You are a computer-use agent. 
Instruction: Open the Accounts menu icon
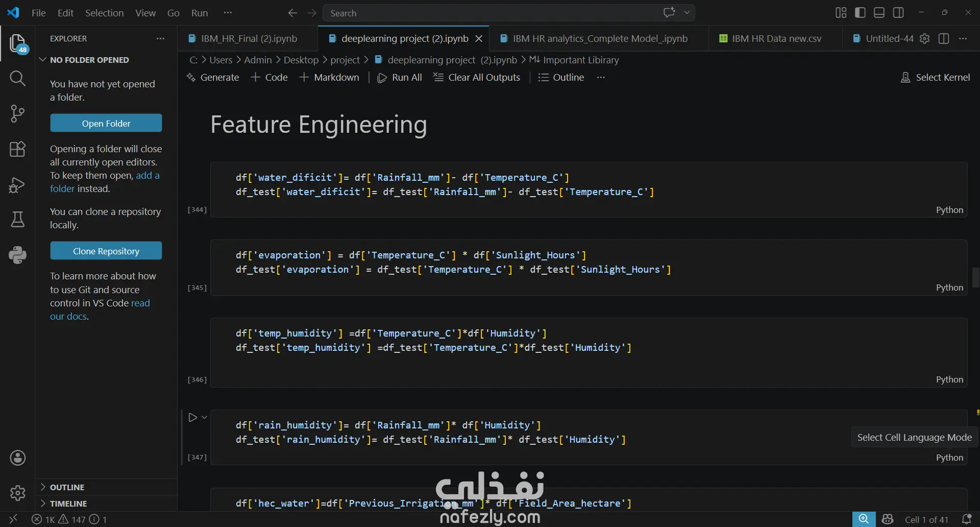18,458
